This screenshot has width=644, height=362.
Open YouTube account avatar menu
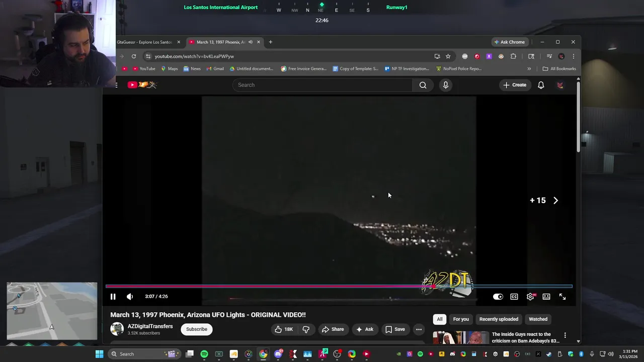pos(560,85)
